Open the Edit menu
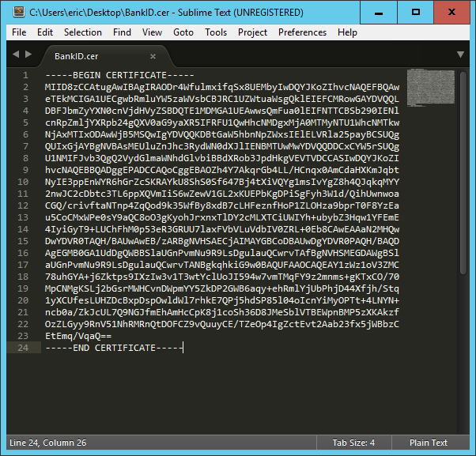Viewport: 476px width, 456px height. point(45,32)
